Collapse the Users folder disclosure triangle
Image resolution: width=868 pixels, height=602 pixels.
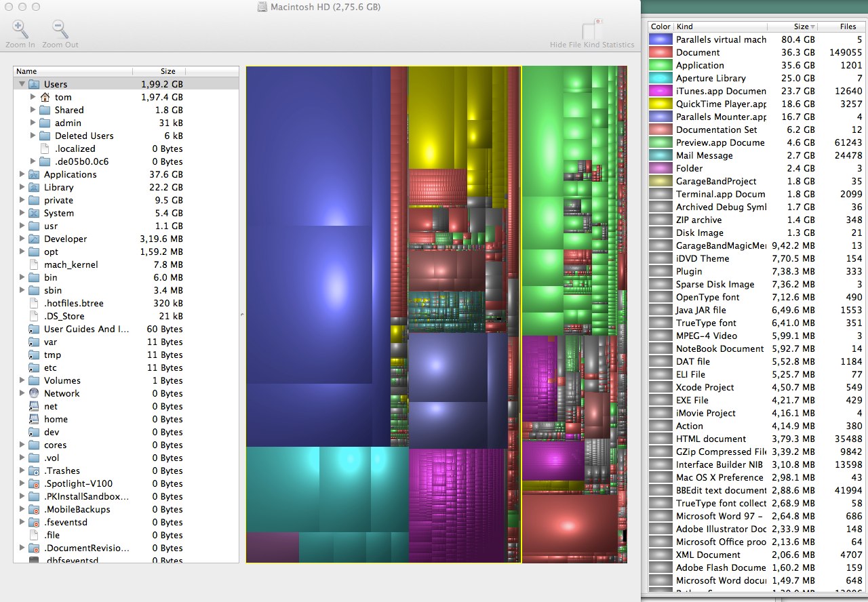click(x=22, y=85)
